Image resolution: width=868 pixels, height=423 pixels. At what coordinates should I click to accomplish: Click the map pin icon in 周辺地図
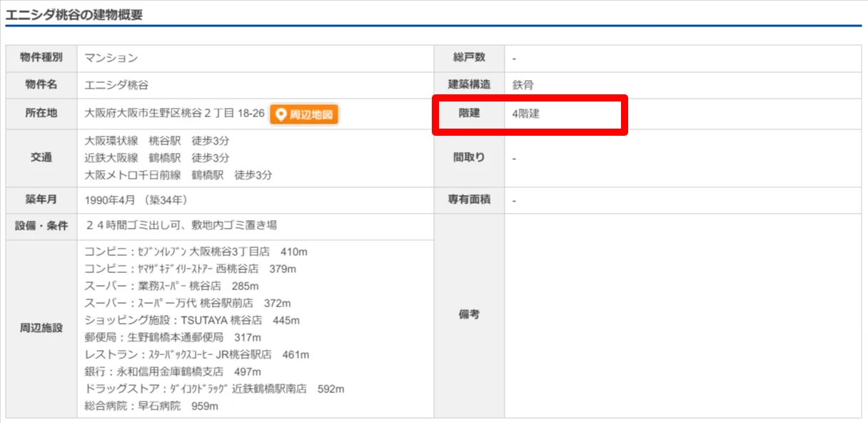coord(281,114)
